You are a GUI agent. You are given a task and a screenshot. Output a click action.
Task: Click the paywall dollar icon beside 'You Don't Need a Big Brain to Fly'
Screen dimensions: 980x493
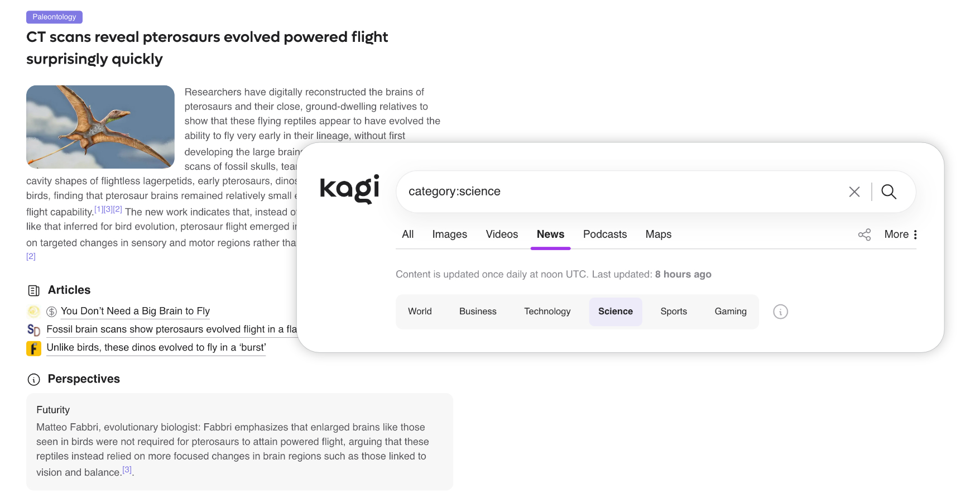pos(50,311)
